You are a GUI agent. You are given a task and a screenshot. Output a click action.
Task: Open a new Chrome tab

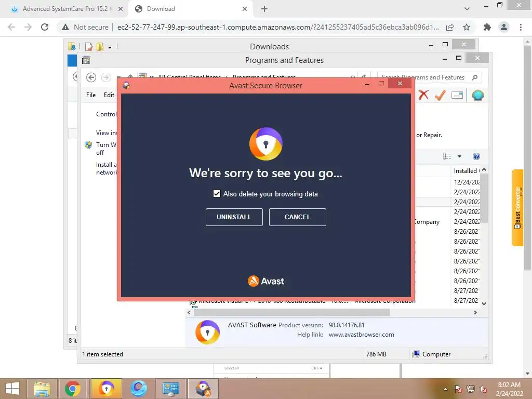[x=264, y=9]
